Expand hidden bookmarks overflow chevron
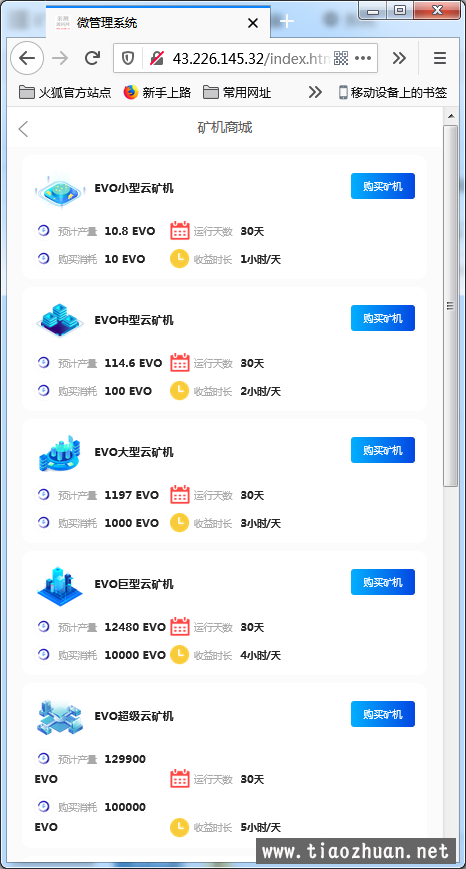Image resolution: width=466 pixels, height=869 pixels. [315, 92]
